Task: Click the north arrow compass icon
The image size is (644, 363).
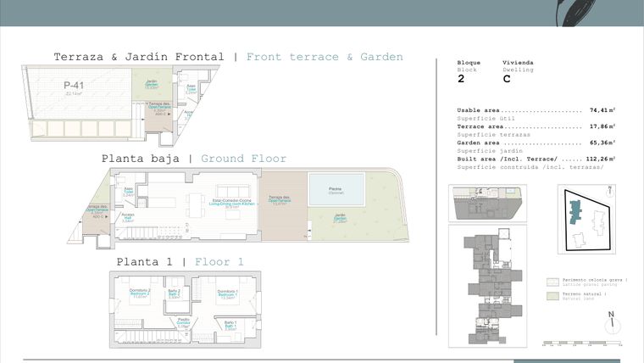Action: (x=612, y=322)
